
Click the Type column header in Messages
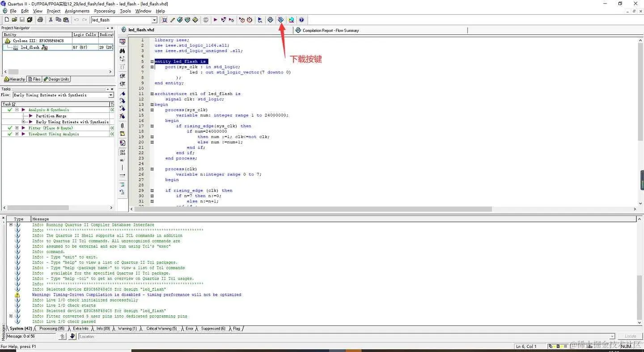tap(18, 219)
